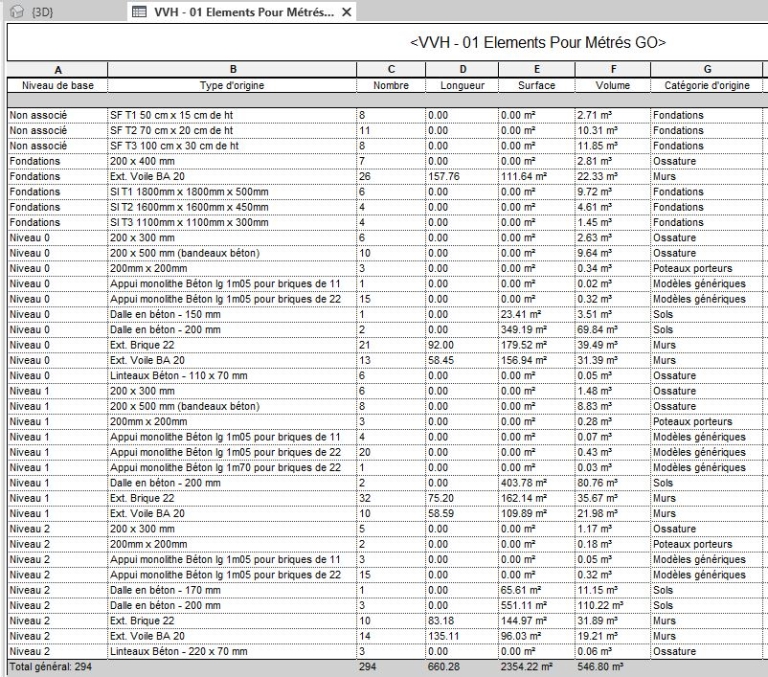The height and width of the screenshot is (677, 768).
Task: Click the Volume header cell
Action: tap(613, 85)
